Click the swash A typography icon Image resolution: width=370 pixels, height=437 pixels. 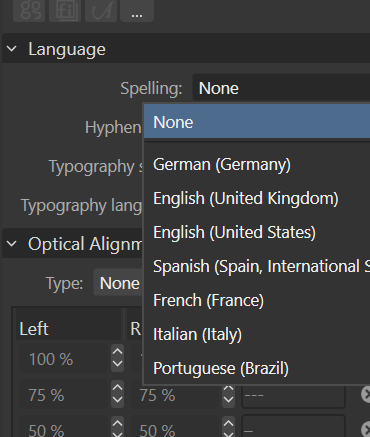(101, 11)
